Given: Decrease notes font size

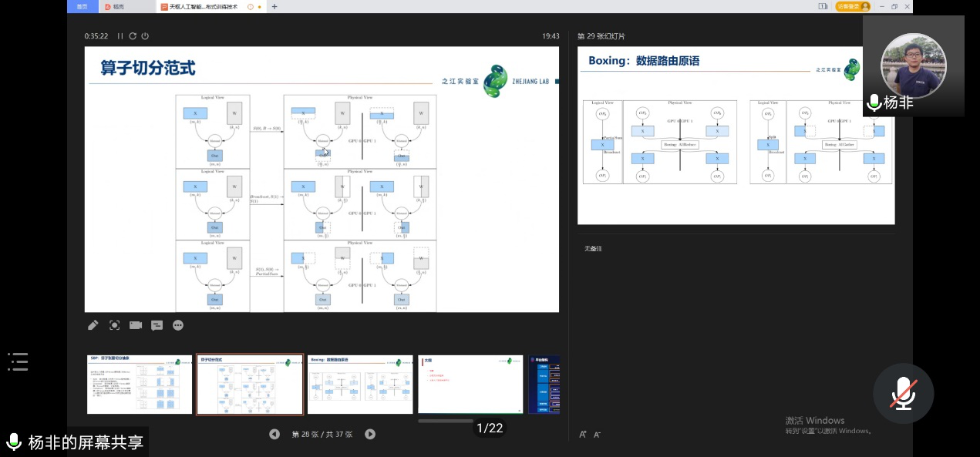Looking at the screenshot, I should pyautogui.click(x=597, y=435).
